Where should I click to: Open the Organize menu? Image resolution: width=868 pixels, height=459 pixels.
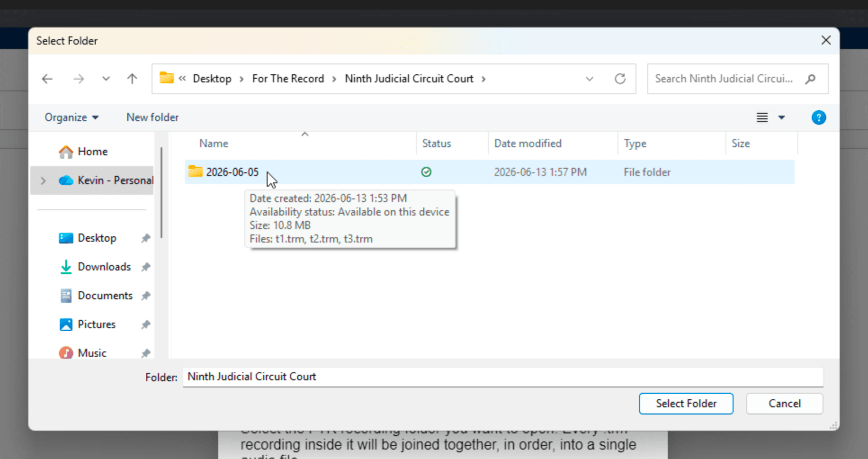pos(72,117)
